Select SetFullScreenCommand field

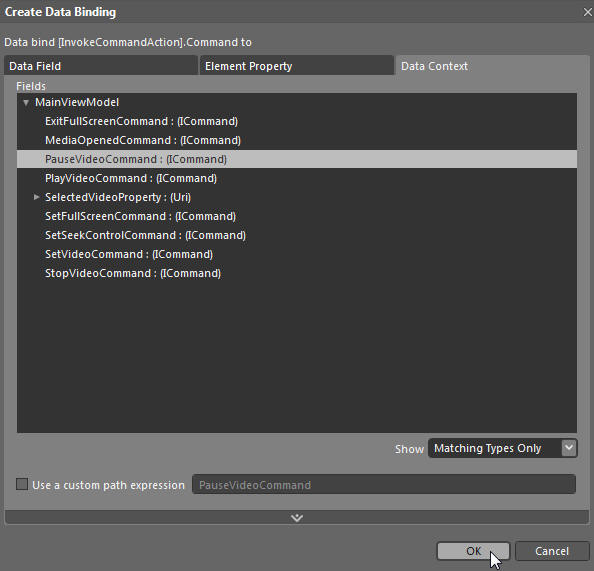click(297, 216)
